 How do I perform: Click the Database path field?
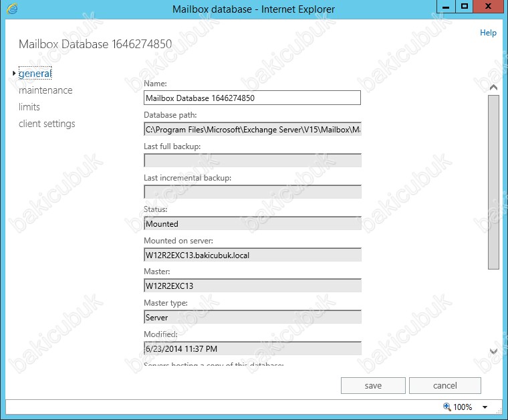pyautogui.click(x=252, y=129)
